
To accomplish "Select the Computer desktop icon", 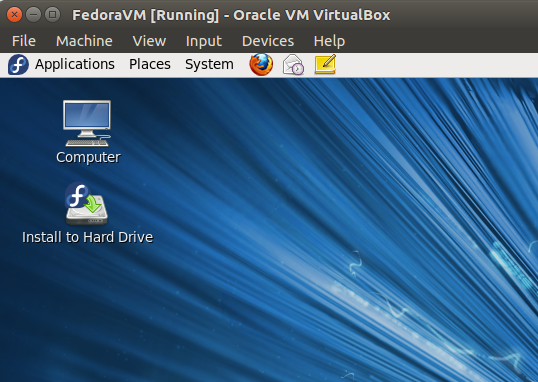I will pos(87,123).
